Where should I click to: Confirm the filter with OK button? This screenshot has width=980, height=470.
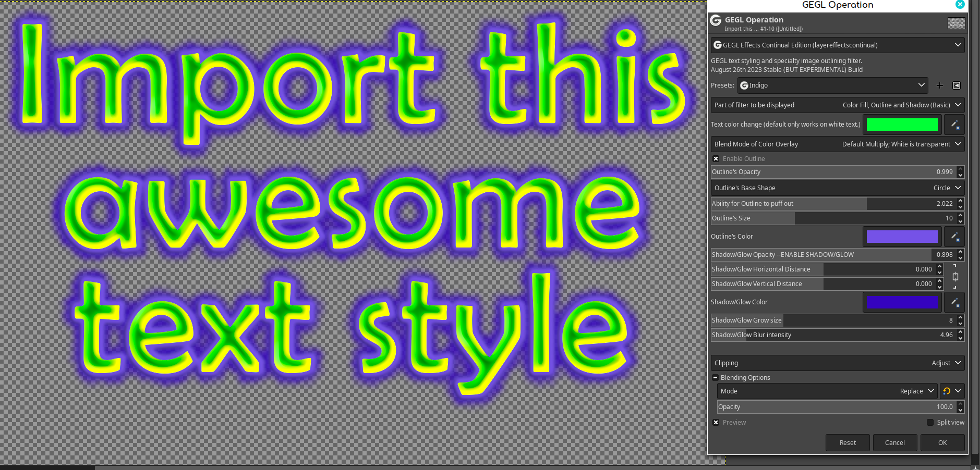point(942,443)
